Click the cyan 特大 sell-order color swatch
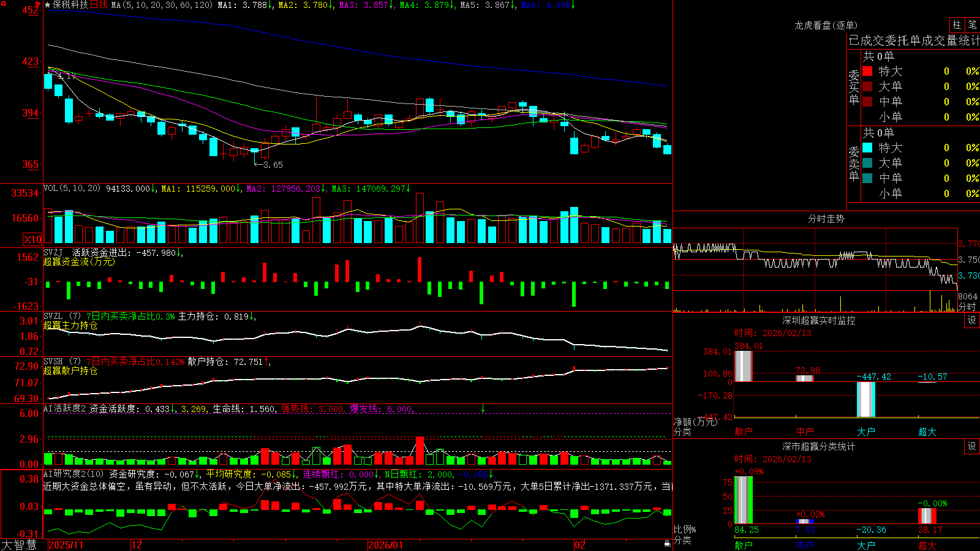The width and height of the screenshot is (980, 551). coord(867,148)
